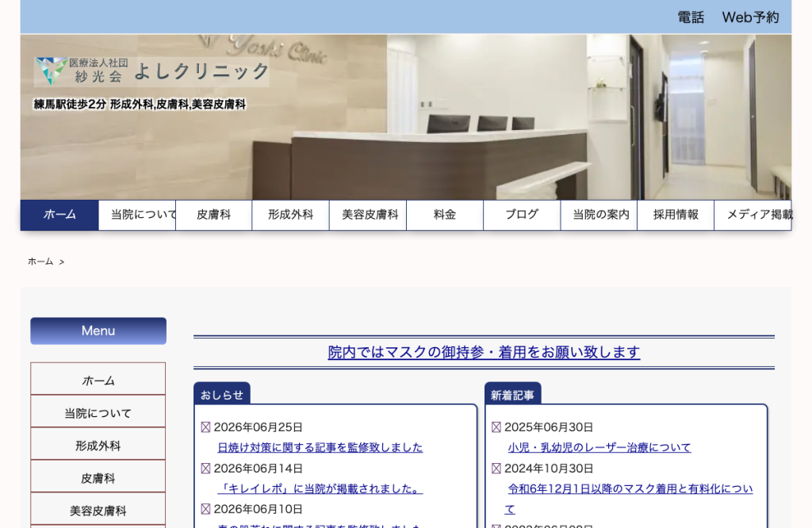
Task: Open the 採用情報 navigation tab
Action: [x=676, y=215]
